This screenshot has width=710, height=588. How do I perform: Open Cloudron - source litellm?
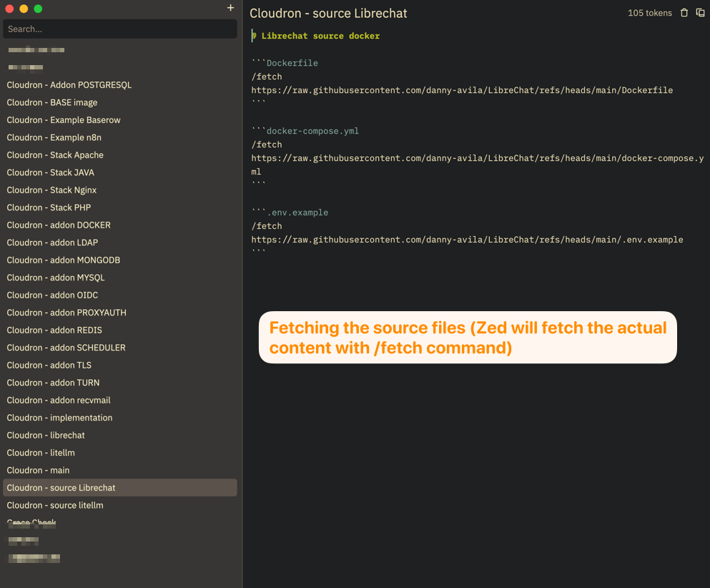pyautogui.click(x=120, y=505)
